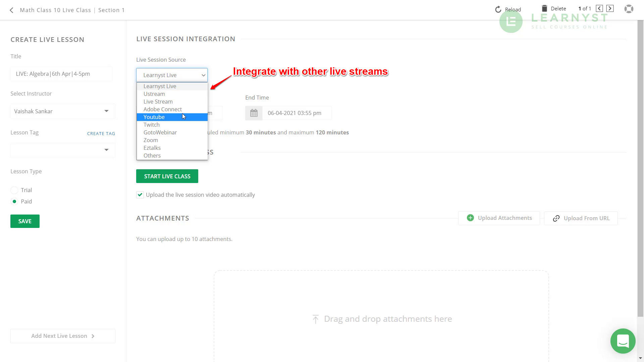Go to previous lesson arrow
Image resolution: width=644 pixels, height=362 pixels.
pyautogui.click(x=599, y=9)
